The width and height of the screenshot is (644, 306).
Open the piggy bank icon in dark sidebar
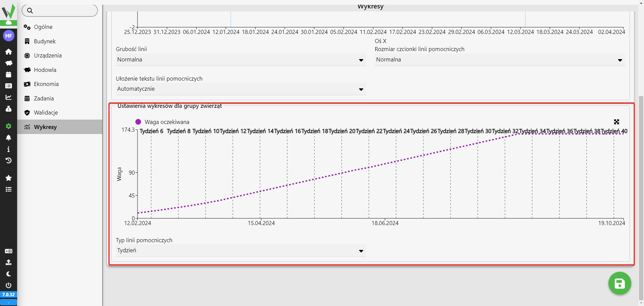(8, 63)
